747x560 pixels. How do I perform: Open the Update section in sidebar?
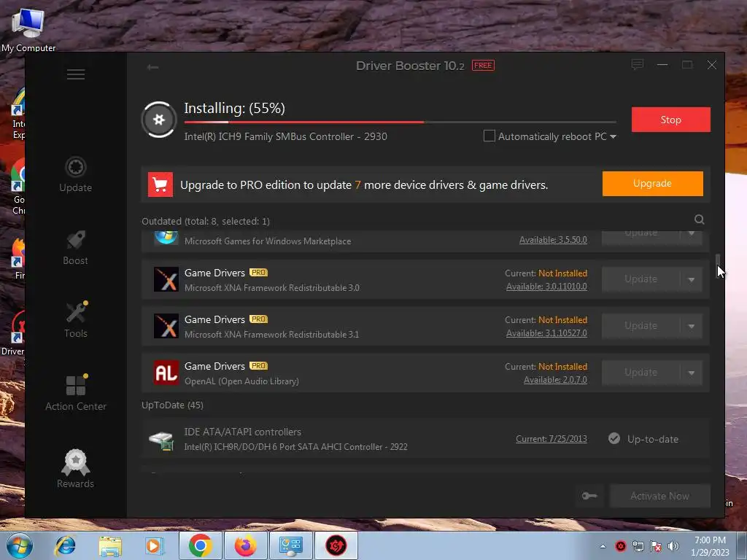[76, 174]
